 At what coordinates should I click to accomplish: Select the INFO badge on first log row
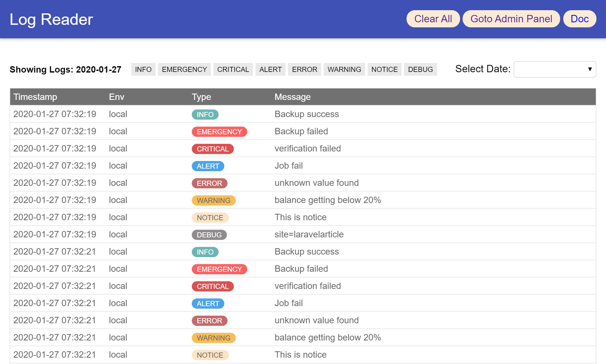pos(205,114)
